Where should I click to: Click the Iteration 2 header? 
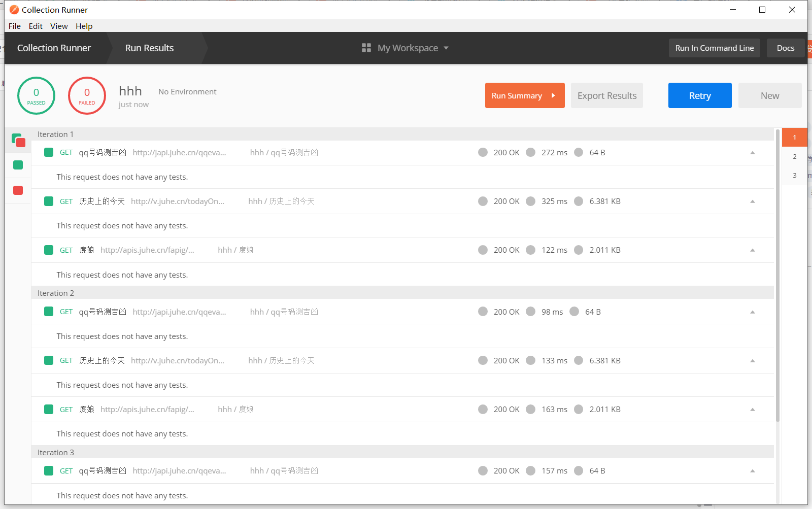click(x=402, y=293)
